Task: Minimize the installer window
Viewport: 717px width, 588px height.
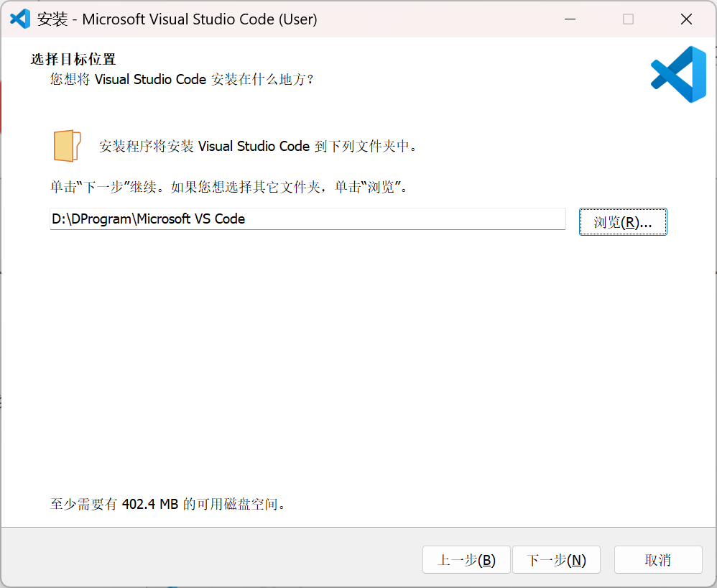Action: click(x=570, y=19)
